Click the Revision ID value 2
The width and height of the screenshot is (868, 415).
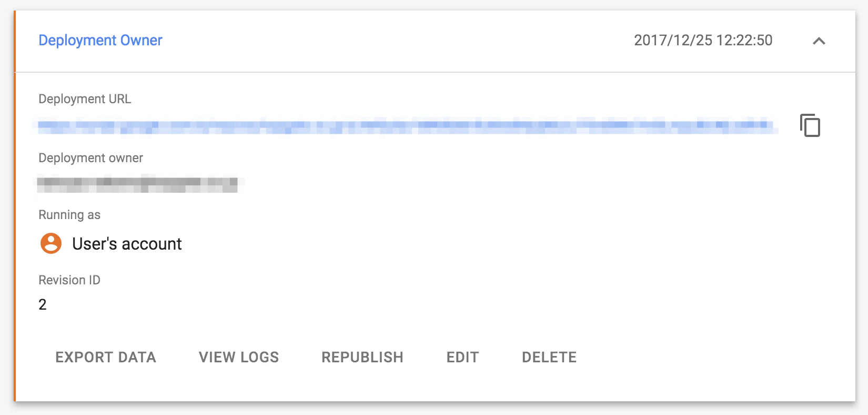coord(43,304)
